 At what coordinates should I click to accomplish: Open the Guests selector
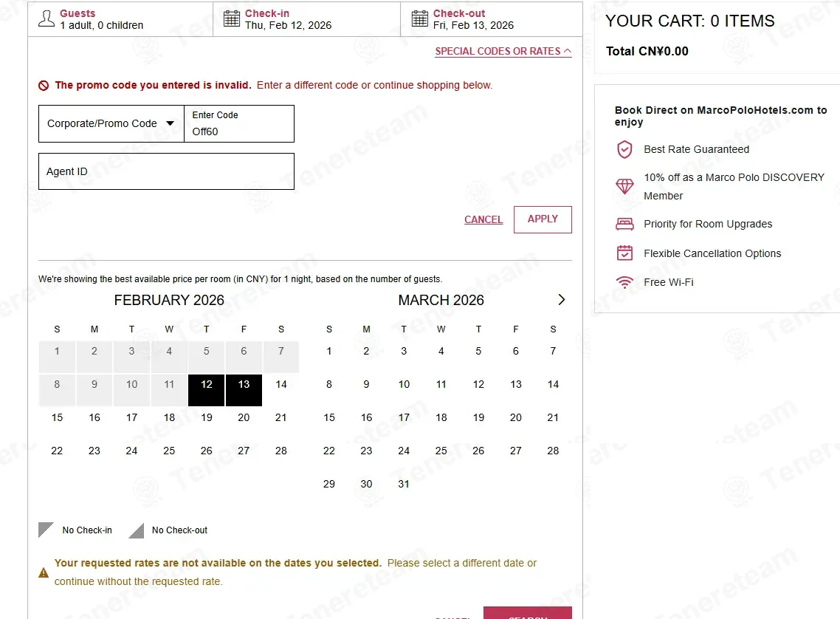(120, 19)
